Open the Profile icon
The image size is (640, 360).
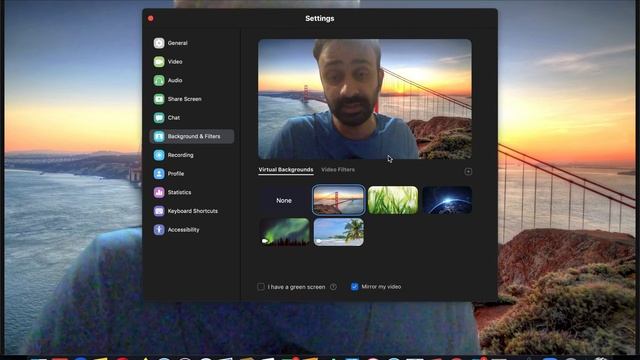(159, 173)
